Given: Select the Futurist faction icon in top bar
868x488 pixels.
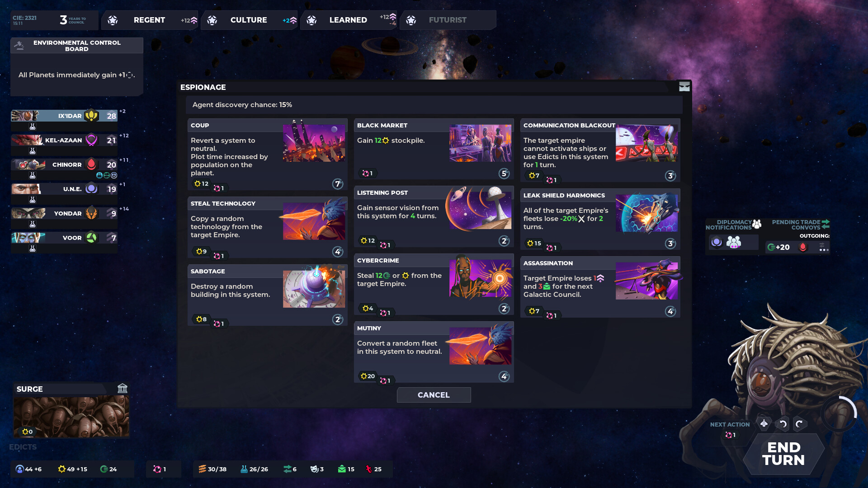Looking at the screenshot, I should [x=411, y=20].
